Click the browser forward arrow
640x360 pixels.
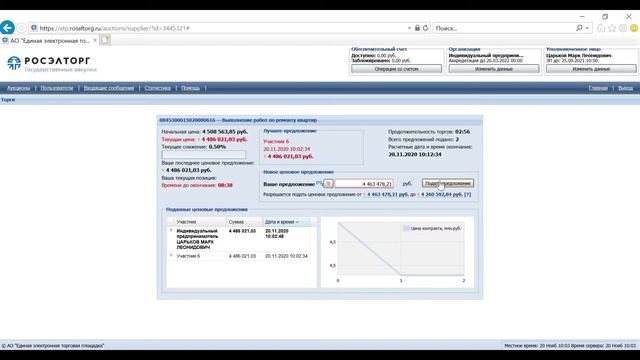coord(21,28)
